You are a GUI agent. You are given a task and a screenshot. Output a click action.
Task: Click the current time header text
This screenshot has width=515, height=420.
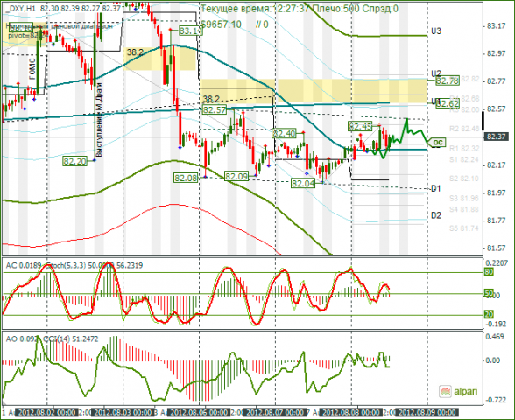(x=255, y=9)
